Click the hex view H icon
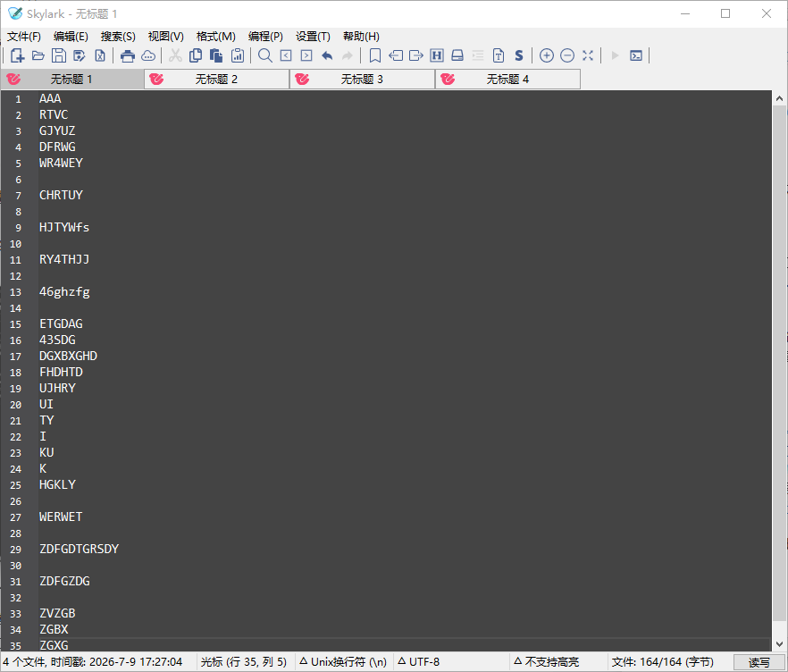The height and width of the screenshot is (672, 788). pyautogui.click(x=437, y=55)
